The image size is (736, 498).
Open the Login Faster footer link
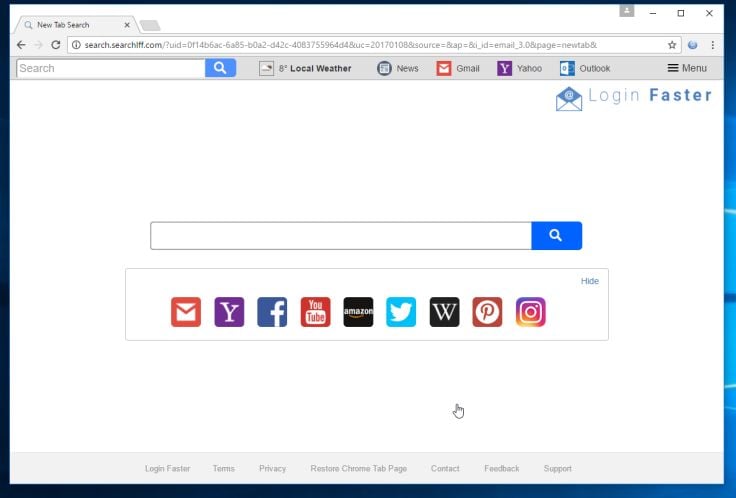coord(168,468)
